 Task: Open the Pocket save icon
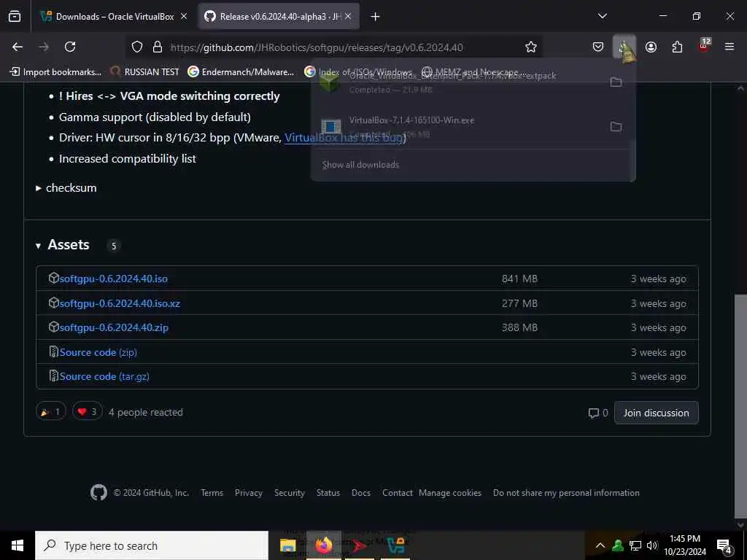(598, 47)
